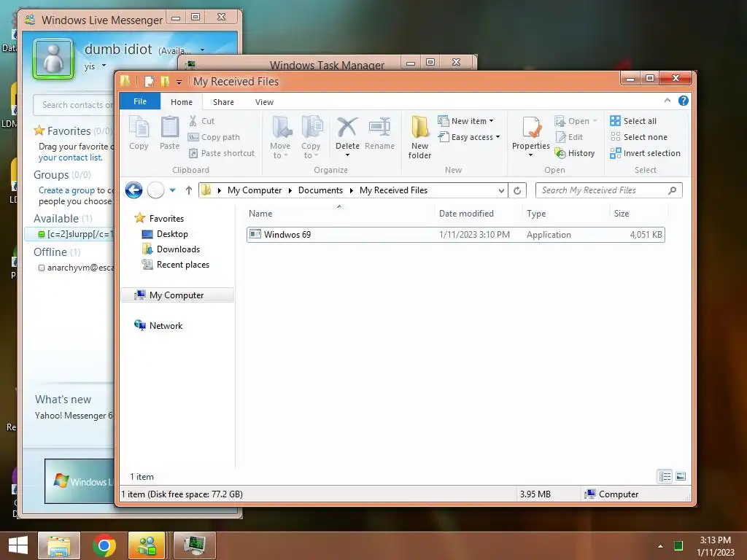This screenshot has width=747, height=560.
Task: Click the Delete X icon
Action: coord(347,127)
